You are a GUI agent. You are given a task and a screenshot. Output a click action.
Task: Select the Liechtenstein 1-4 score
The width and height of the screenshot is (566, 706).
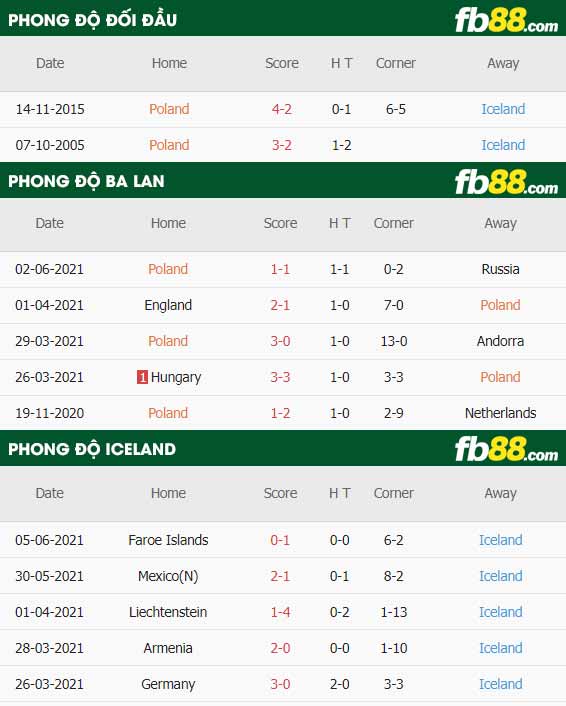(x=280, y=612)
